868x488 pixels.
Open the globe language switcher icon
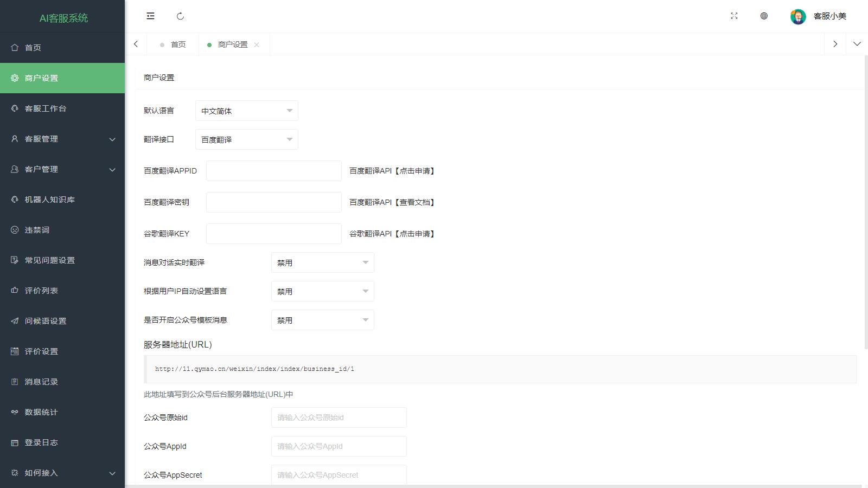pos(764,16)
